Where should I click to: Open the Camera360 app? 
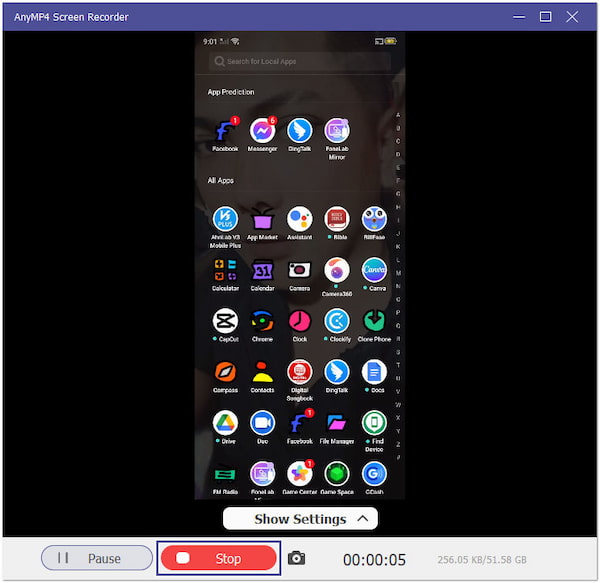(x=337, y=270)
